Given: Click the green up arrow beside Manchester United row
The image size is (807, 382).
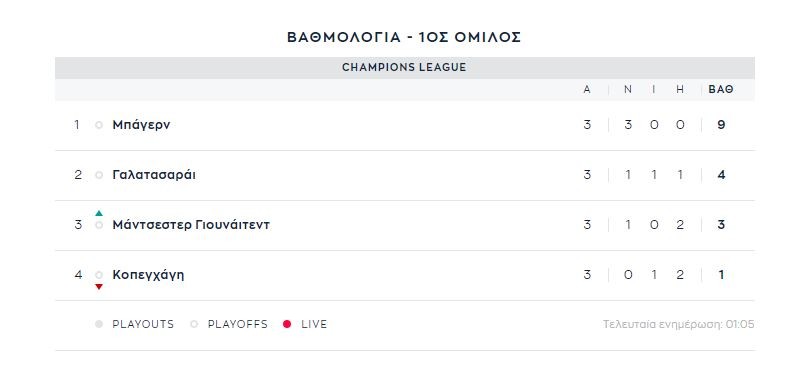Looking at the screenshot, I should [x=99, y=213].
